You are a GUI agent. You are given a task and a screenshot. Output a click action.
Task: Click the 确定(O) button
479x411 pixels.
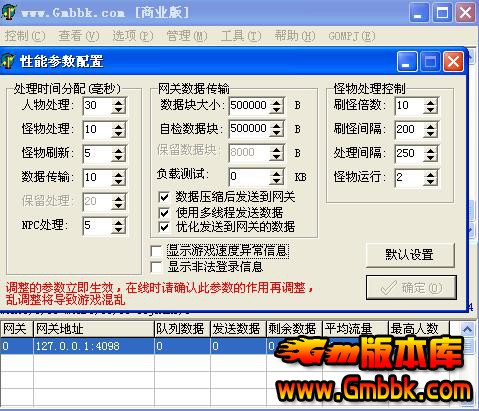411,288
